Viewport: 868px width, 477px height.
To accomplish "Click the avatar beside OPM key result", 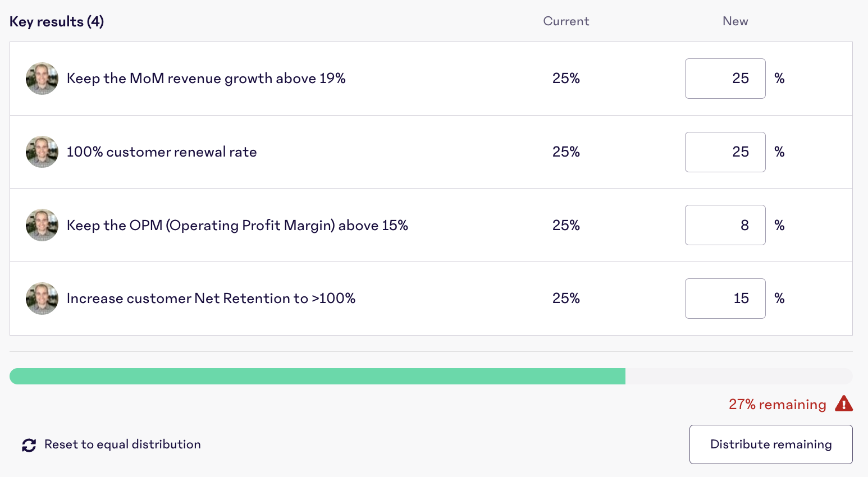I will 42,225.
